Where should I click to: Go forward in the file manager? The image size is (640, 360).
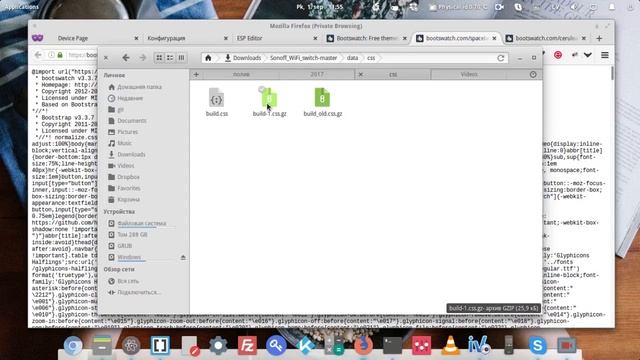(142, 58)
